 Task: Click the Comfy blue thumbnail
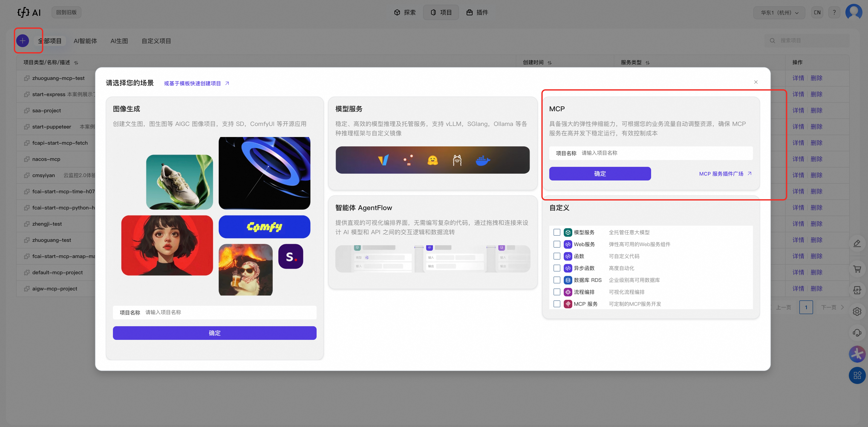coord(264,227)
